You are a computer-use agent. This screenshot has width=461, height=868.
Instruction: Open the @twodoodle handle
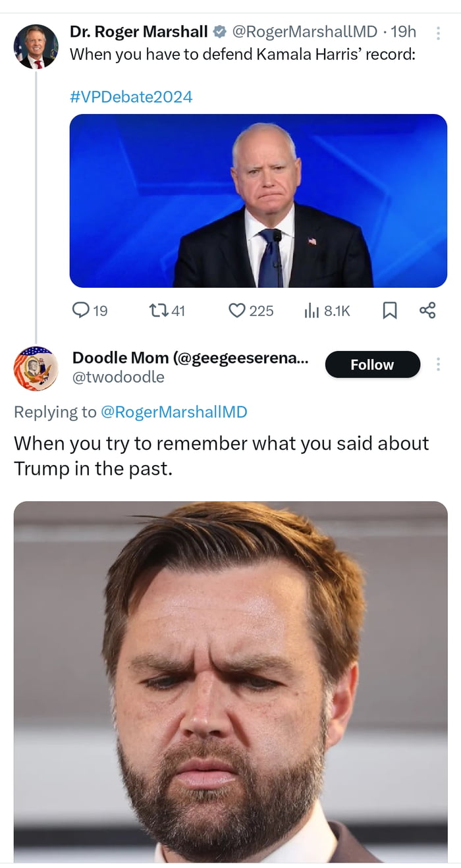(x=119, y=377)
